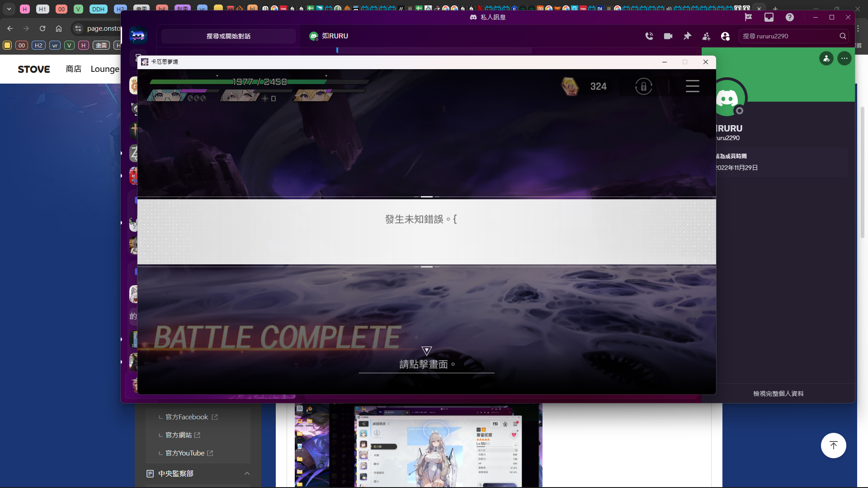Viewport: 868px width, 488px height.
Task: Start a video call in Discord
Action: click(668, 36)
